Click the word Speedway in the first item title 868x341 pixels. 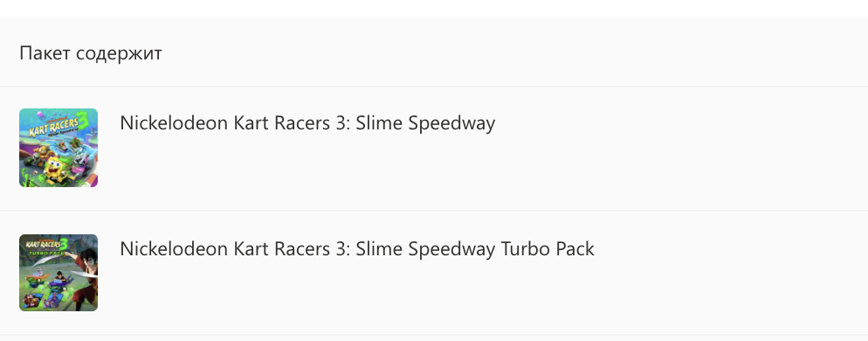pos(451,124)
